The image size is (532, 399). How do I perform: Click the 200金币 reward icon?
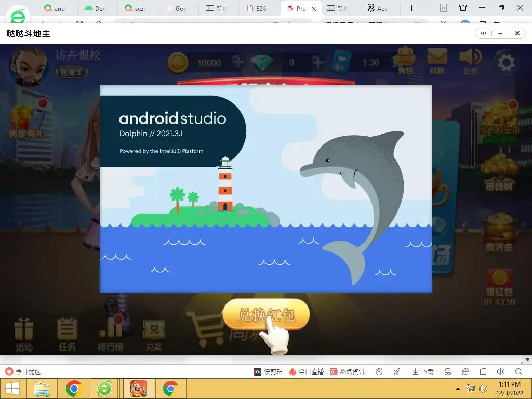click(499, 123)
